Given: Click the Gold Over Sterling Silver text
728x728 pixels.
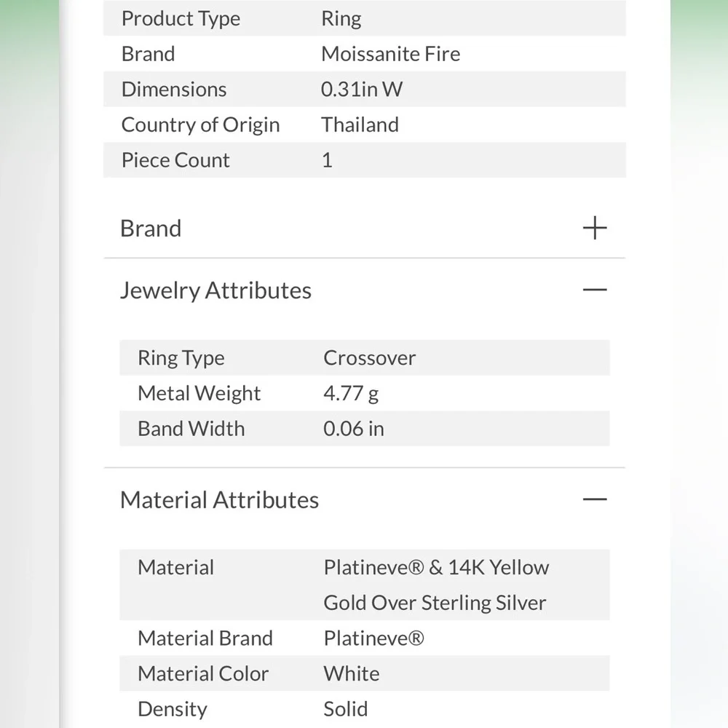Looking at the screenshot, I should (435, 603).
